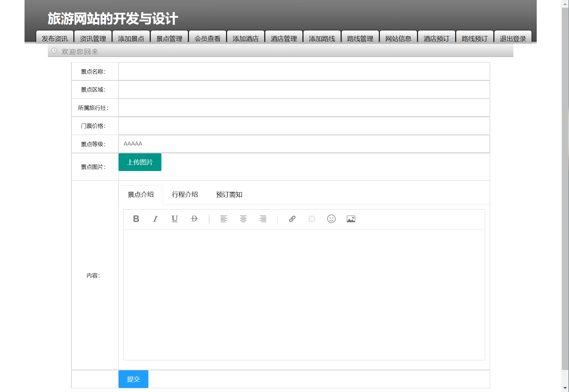
Task: Click the 景点名称 input field
Action: 304,71
